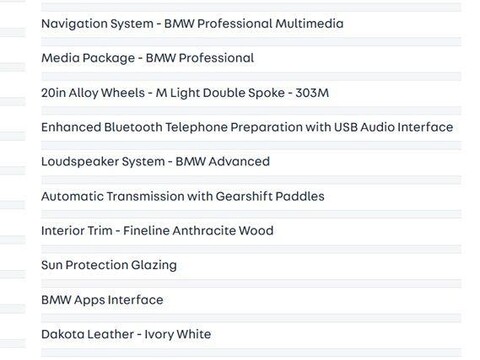Click the words Anthracite Wood
This screenshot has width=480, height=360.
tap(223, 231)
